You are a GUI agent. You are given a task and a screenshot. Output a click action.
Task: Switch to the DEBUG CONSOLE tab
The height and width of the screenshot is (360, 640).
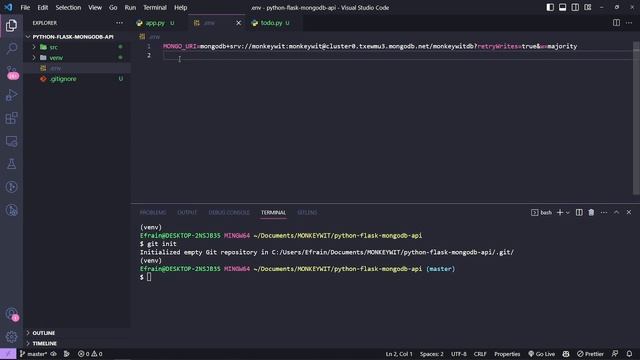coord(229,212)
